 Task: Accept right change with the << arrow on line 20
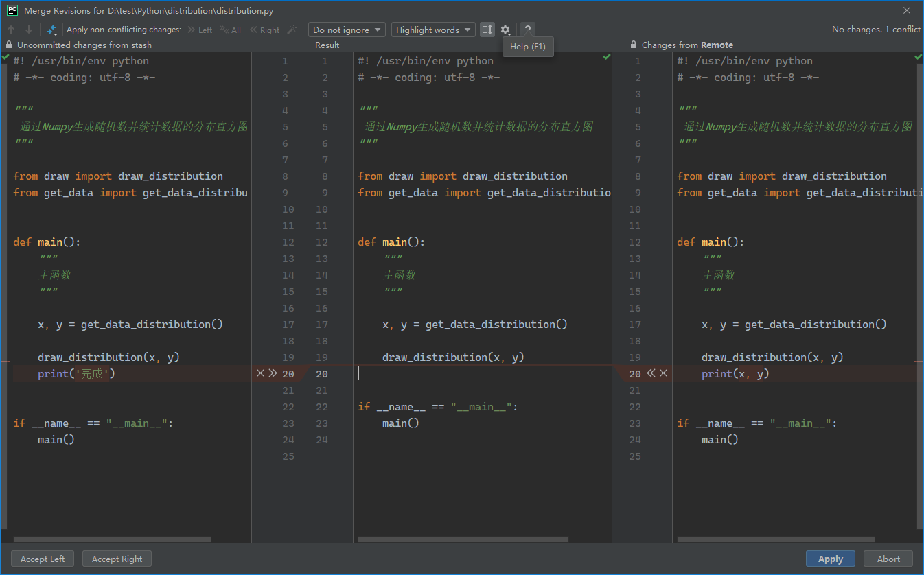click(x=651, y=373)
